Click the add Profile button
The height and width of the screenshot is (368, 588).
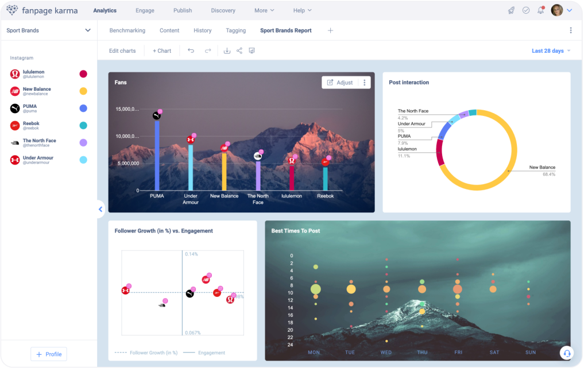(49, 354)
